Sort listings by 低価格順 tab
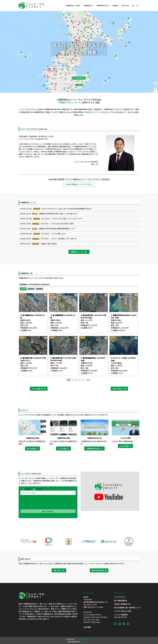 pos(31,289)
